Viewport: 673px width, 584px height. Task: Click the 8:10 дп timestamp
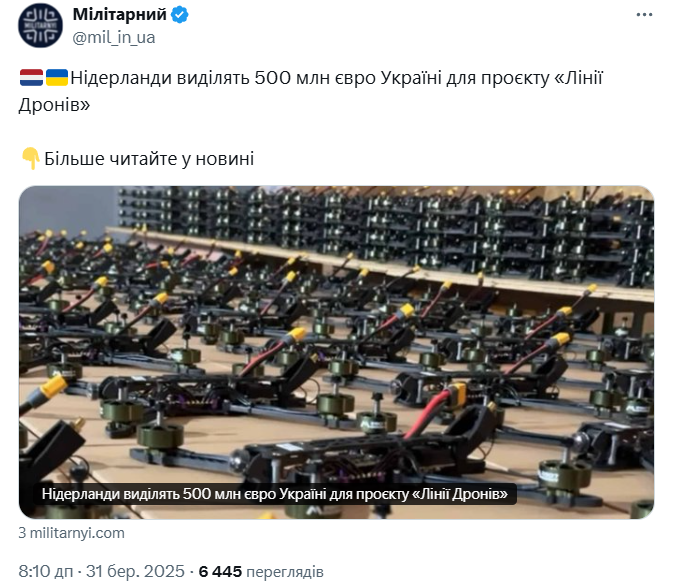tap(45, 572)
